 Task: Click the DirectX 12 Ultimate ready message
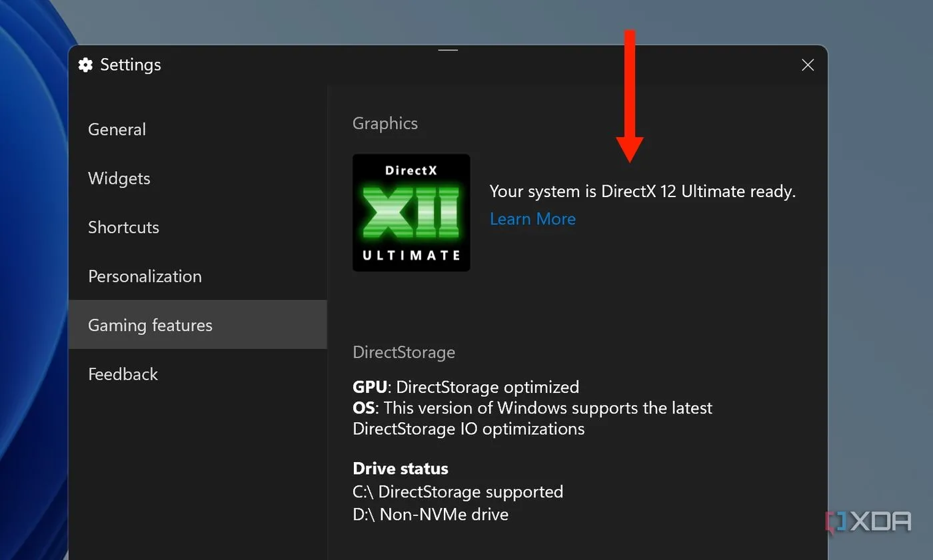[x=642, y=192]
